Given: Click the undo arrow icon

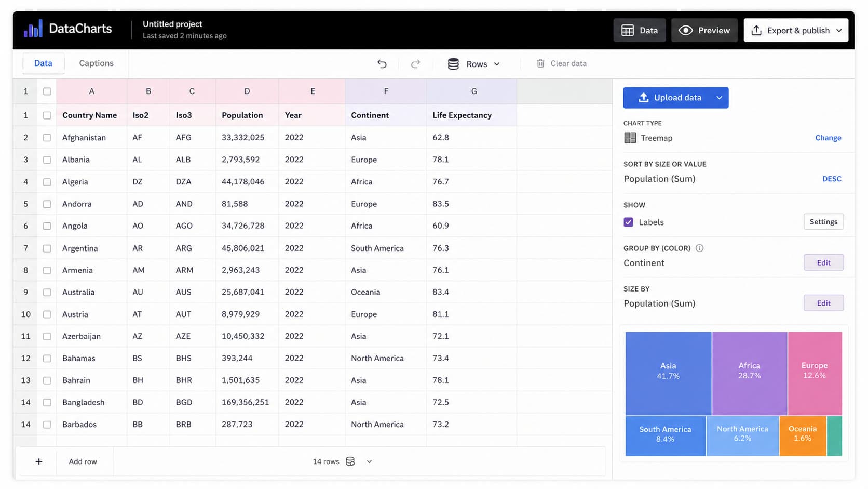Looking at the screenshot, I should pos(382,64).
